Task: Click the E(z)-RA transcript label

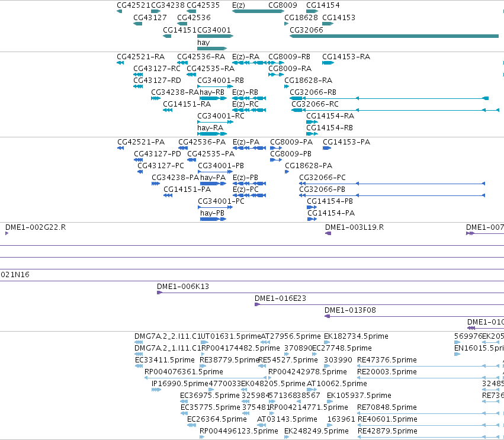Action: click(x=246, y=57)
